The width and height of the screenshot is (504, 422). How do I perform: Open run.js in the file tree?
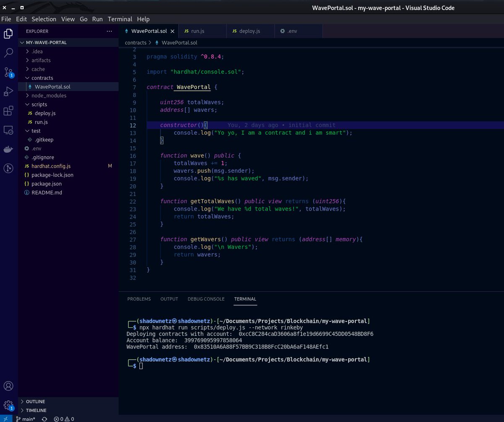[x=68, y=122]
